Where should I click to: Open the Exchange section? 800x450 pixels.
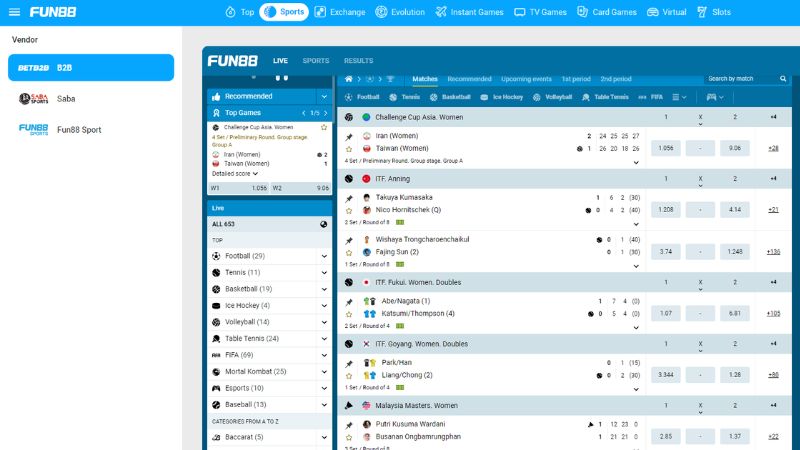coord(340,12)
